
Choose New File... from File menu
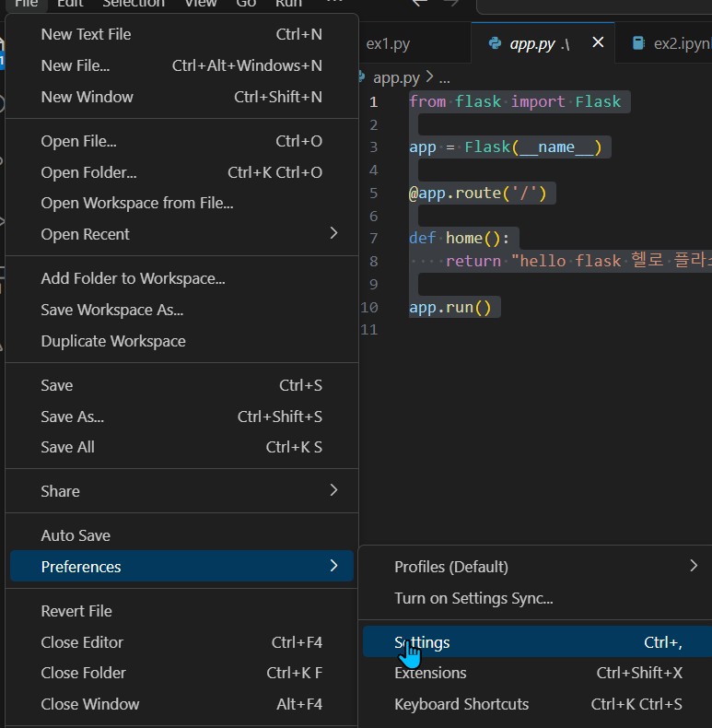coord(181,65)
